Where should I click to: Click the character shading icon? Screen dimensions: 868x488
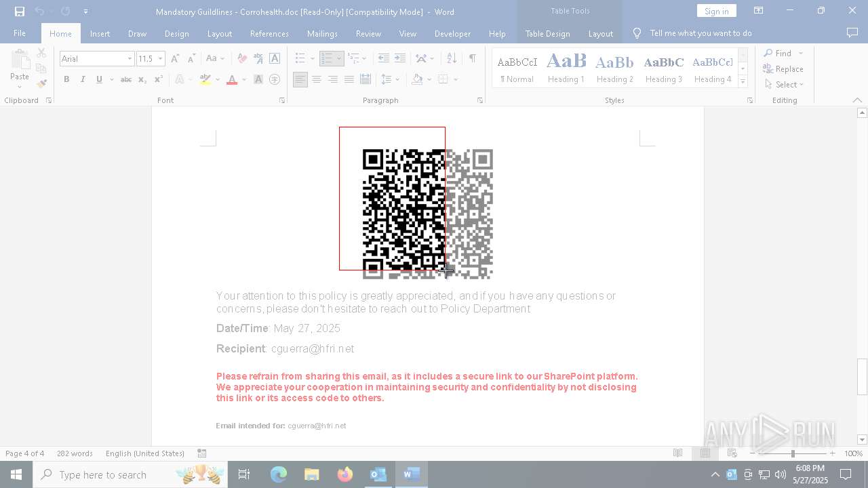(258, 79)
